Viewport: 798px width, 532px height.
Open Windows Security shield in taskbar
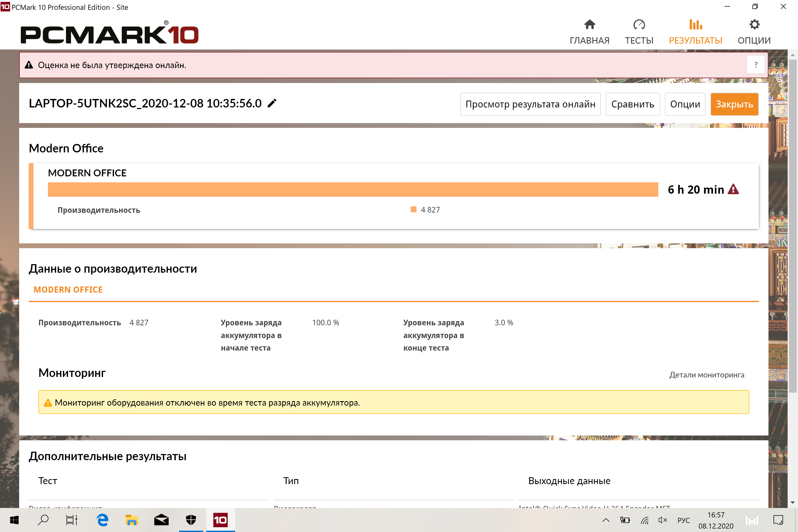coord(191,520)
